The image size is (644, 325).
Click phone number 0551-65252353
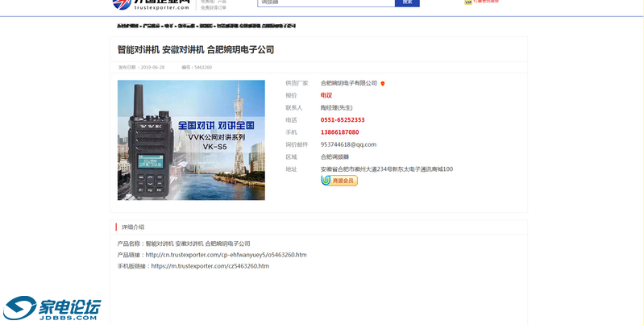coord(343,120)
